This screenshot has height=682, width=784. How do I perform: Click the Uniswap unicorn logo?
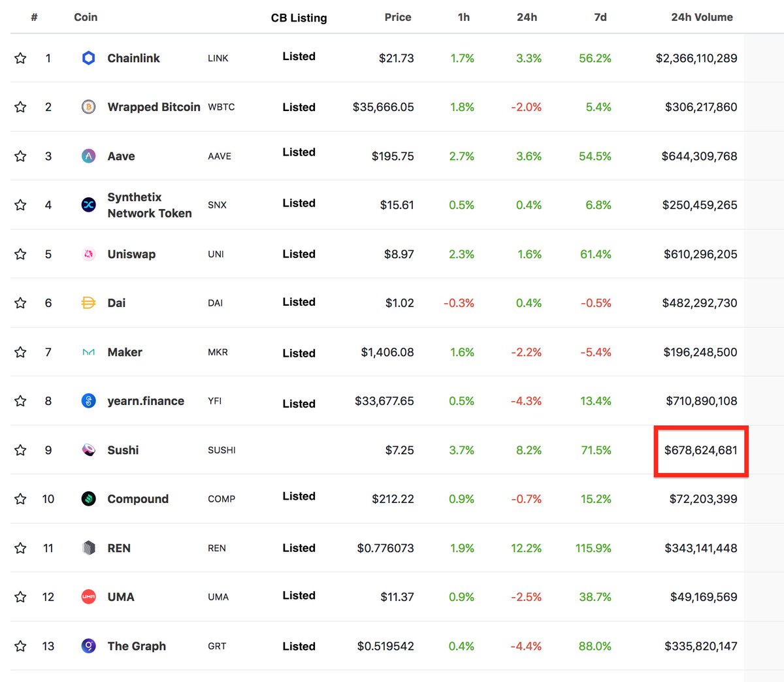[x=88, y=254]
